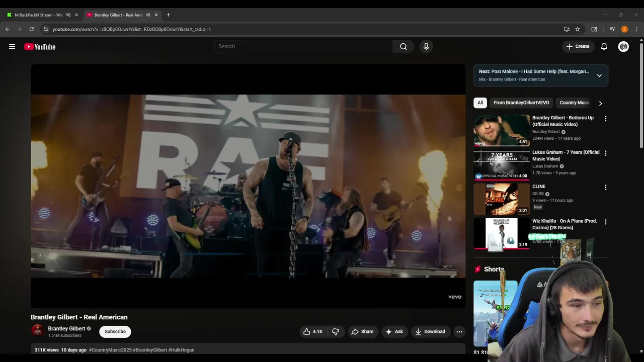
Task: Subscribe to Brantley Gilbert channel
Action: 115,331
